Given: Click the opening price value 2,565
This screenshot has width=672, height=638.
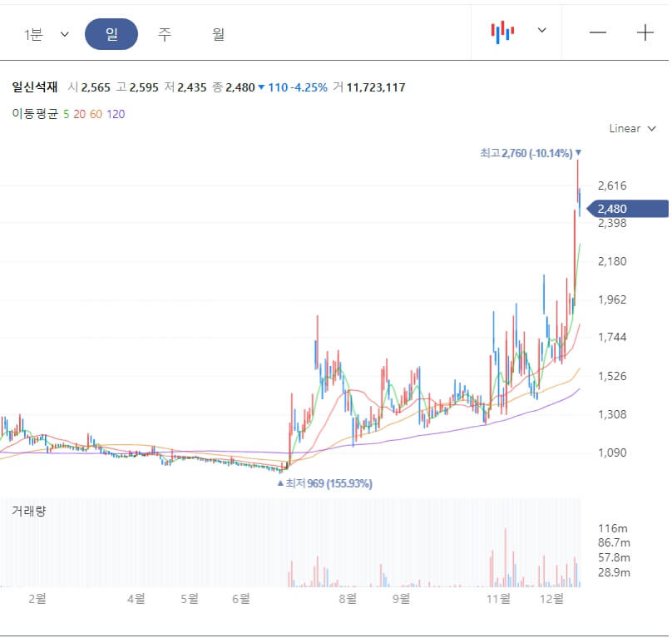Looking at the screenshot, I should pos(96,87).
